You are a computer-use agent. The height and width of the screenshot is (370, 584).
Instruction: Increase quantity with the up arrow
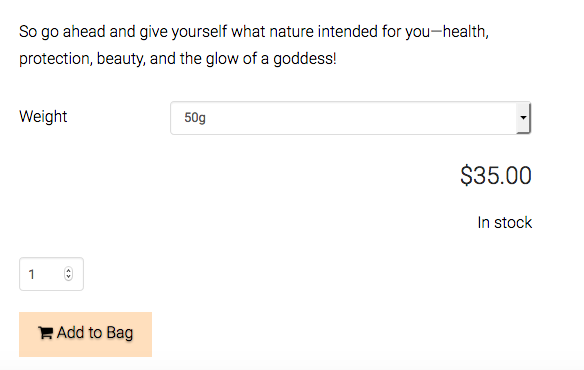tap(68, 270)
